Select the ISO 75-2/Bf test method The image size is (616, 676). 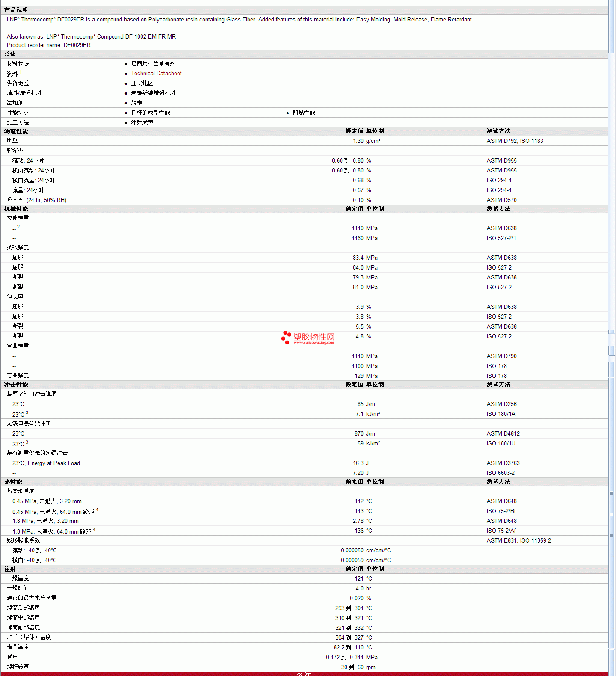pyautogui.click(x=501, y=511)
